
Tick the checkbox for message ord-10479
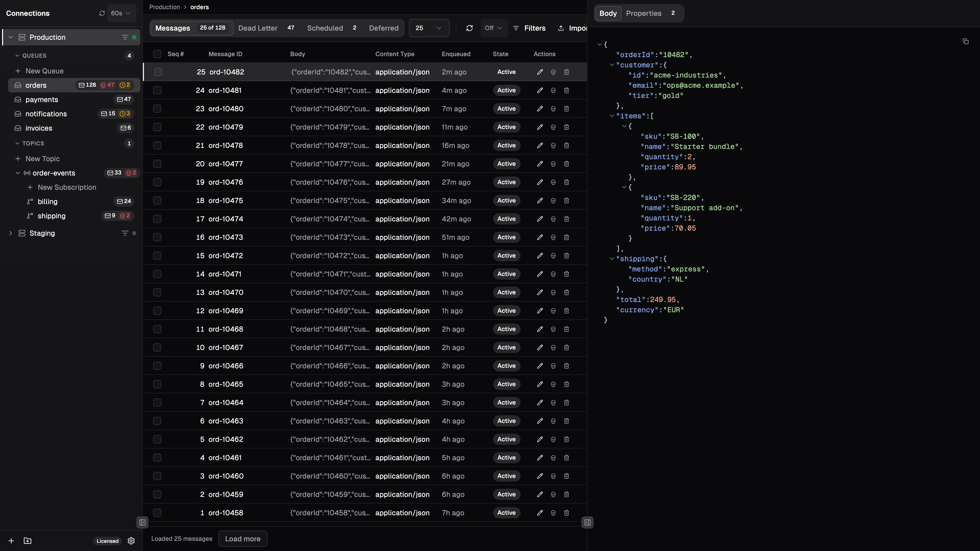(x=157, y=127)
